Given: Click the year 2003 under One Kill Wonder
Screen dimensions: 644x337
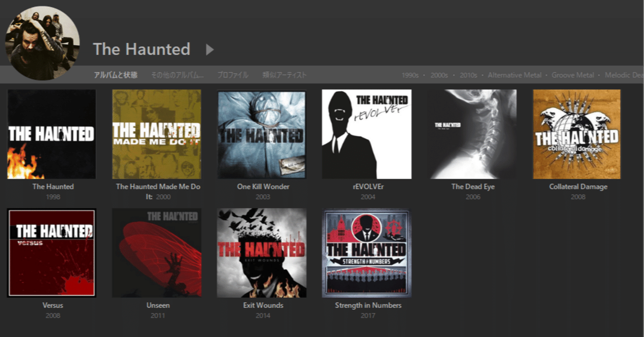Looking at the screenshot, I should pyautogui.click(x=263, y=197).
